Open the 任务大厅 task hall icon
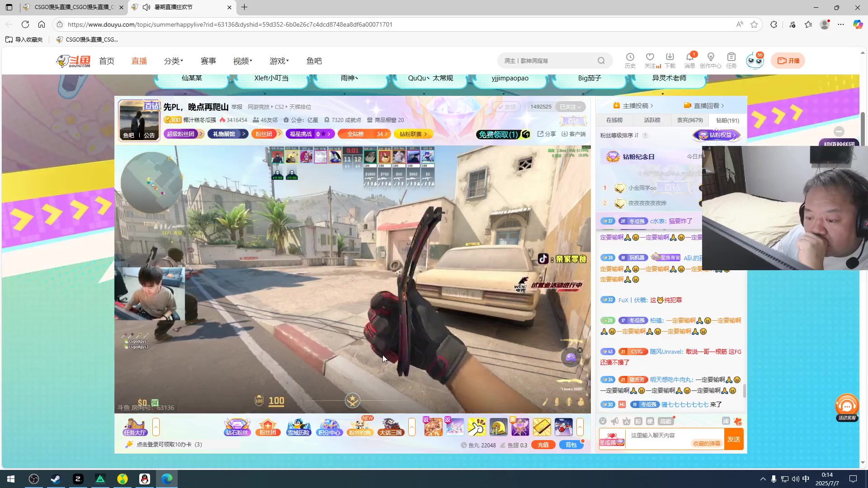 [135, 427]
